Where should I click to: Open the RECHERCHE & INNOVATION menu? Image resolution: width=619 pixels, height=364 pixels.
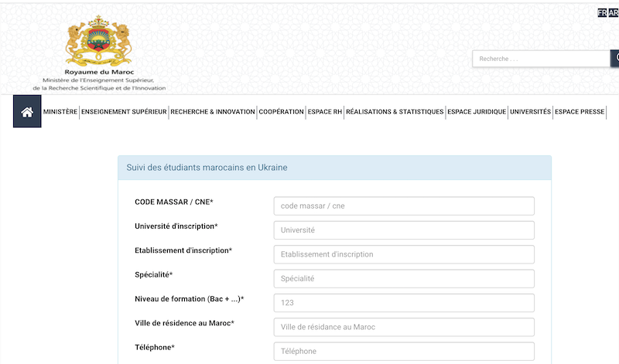click(213, 112)
